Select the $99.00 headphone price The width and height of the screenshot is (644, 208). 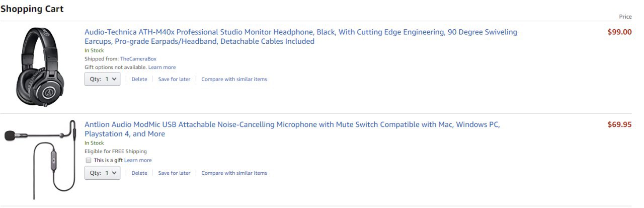(619, 32)
